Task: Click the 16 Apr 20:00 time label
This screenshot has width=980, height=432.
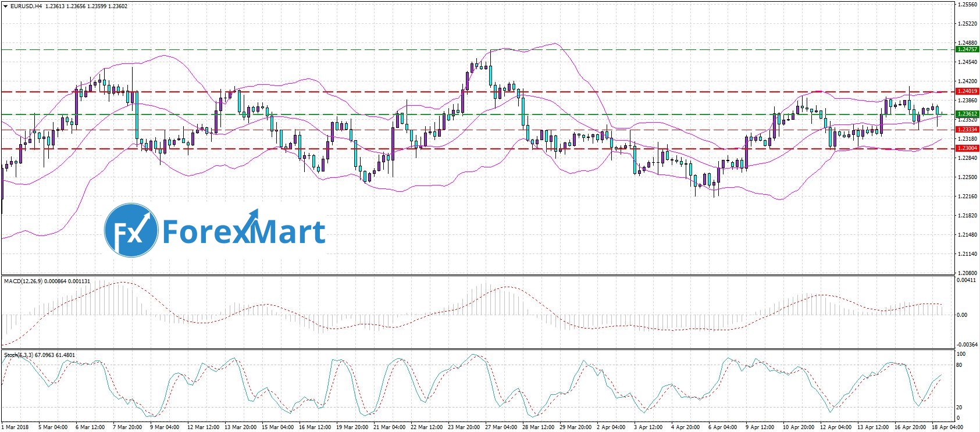Action: pos(910,427)
